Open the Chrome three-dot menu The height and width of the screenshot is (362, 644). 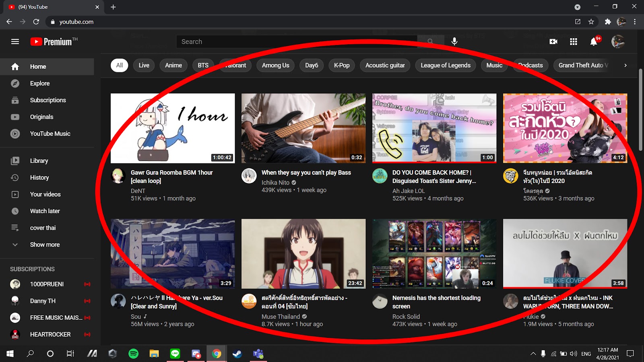coord(635,22)
